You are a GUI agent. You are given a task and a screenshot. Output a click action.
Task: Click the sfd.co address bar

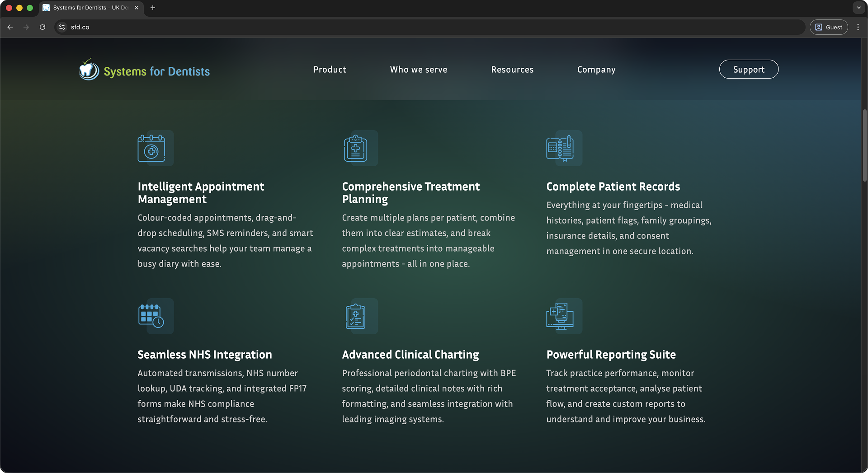pyautogui.click(x=407, y=27)
